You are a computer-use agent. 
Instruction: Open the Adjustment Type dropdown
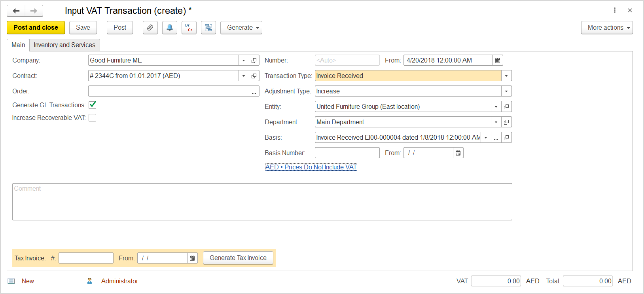click(x=506, y=91)
